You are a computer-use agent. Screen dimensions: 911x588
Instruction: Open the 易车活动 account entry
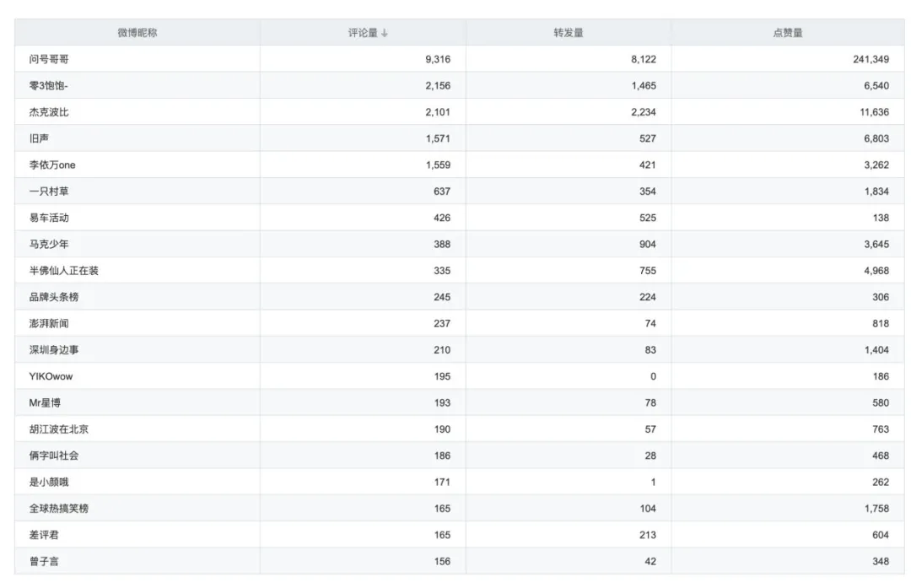point(49,218)
